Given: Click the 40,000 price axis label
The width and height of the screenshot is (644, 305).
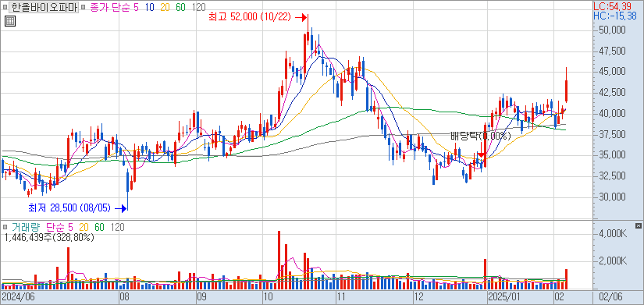Looking at the screenshot, I should click(x=612, y=113).
